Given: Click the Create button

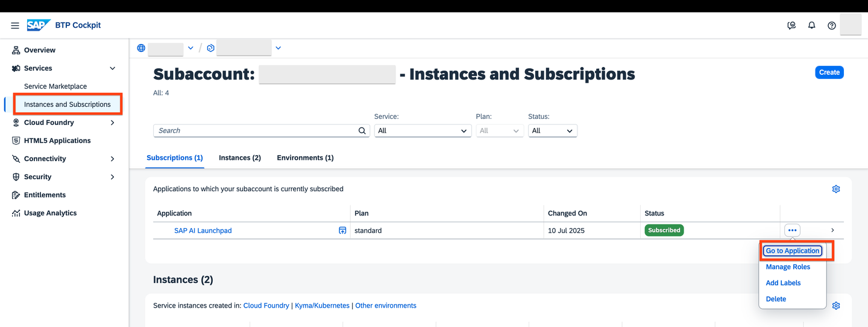Looking at the screenshot, I should (829, 72).
